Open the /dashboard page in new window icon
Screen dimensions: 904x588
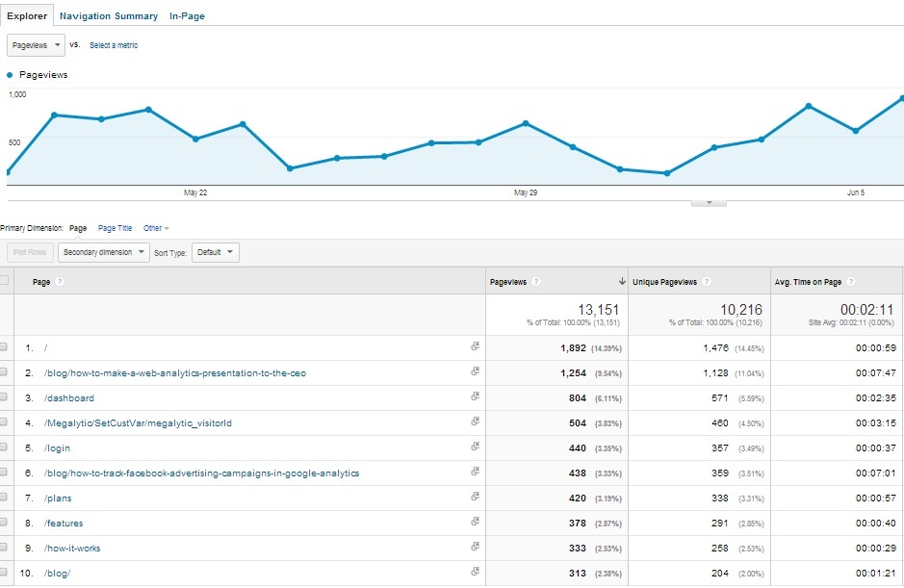475,397
